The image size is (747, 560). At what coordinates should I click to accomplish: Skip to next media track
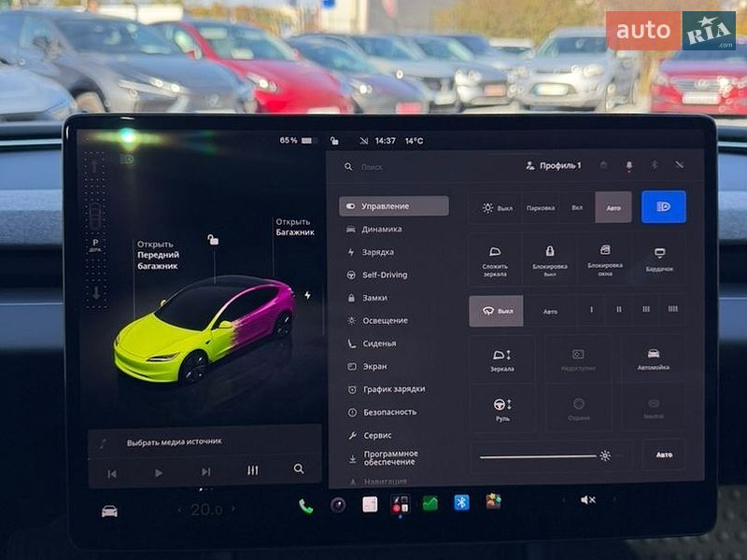tap(205, 471)
